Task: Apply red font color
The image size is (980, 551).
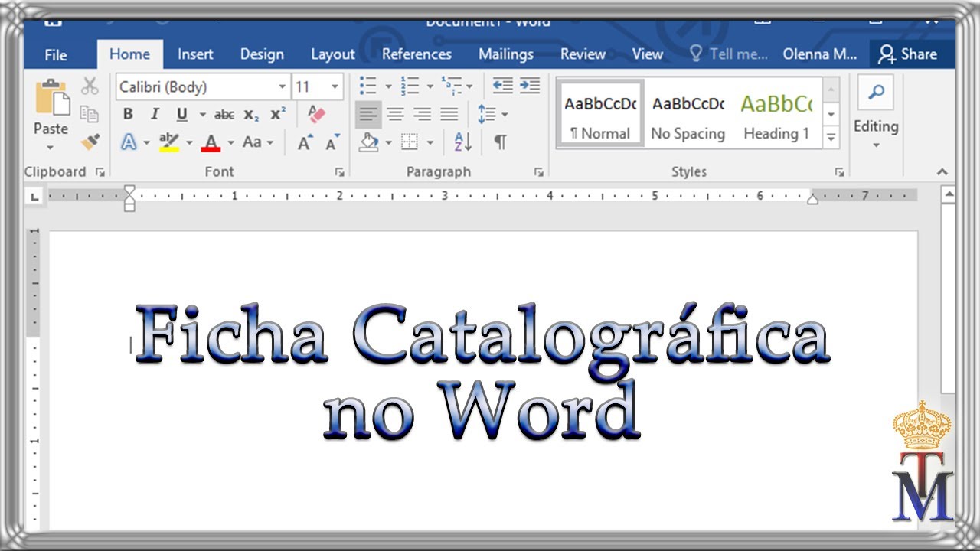Action: tap(211, 142)
